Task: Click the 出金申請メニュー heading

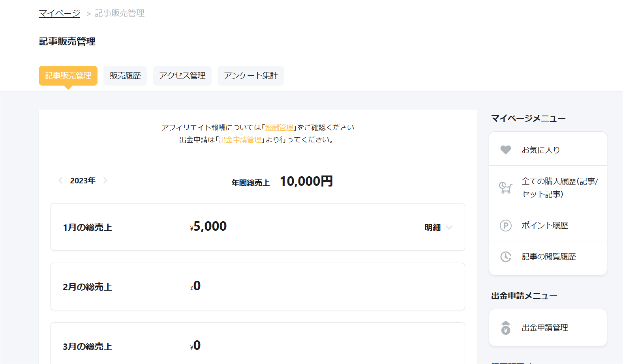Action: tap(524, 296)
